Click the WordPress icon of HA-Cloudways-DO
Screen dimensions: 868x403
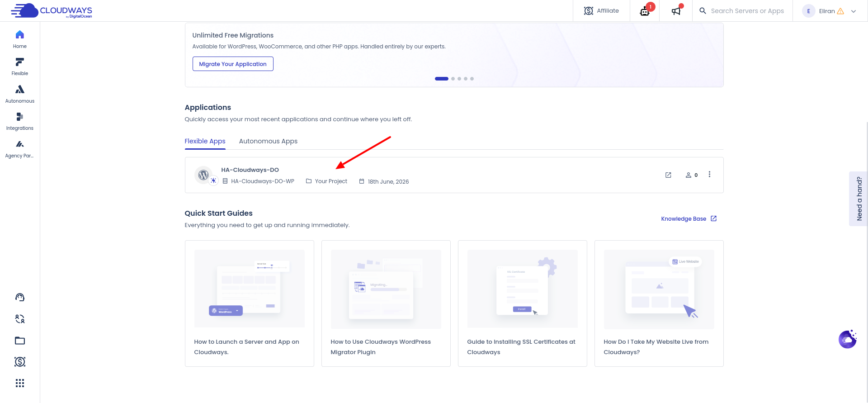click(x=203, y=175)
